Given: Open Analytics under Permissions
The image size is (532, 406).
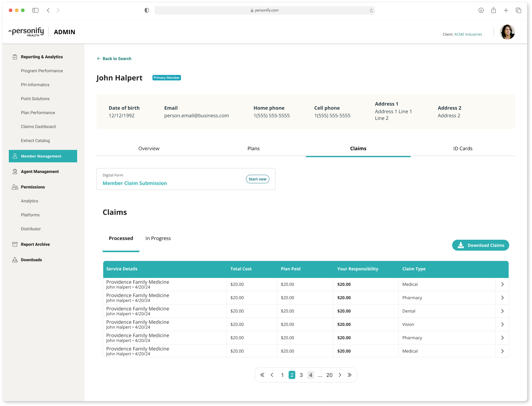Looking at the screenshot, I should 29,201.
